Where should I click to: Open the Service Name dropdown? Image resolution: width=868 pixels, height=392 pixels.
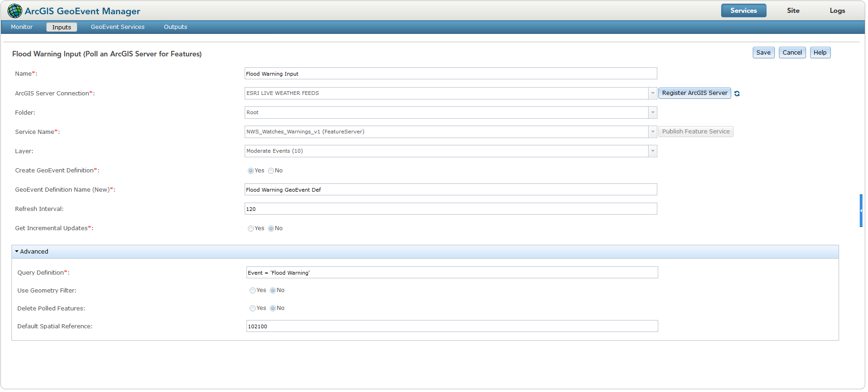[652, 132]
